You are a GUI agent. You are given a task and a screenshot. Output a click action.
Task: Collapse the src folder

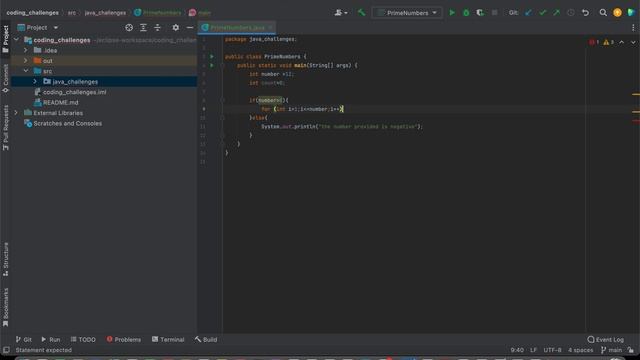click(26, 71)
